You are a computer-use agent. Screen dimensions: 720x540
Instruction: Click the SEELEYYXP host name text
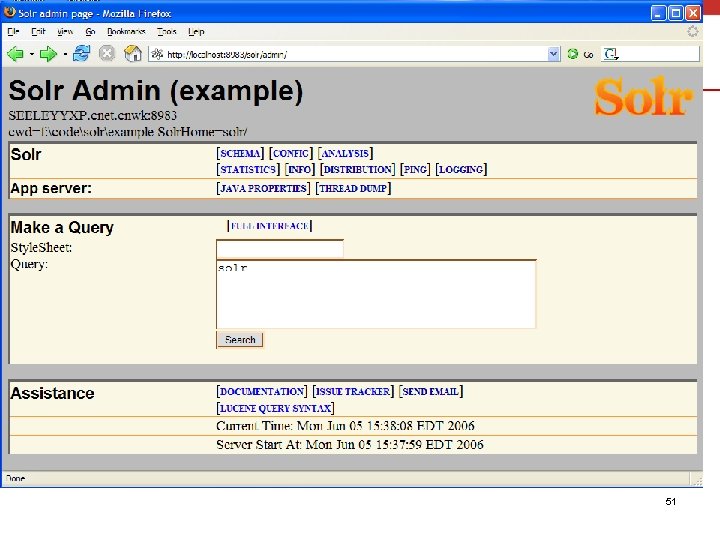tap(93, 115)
